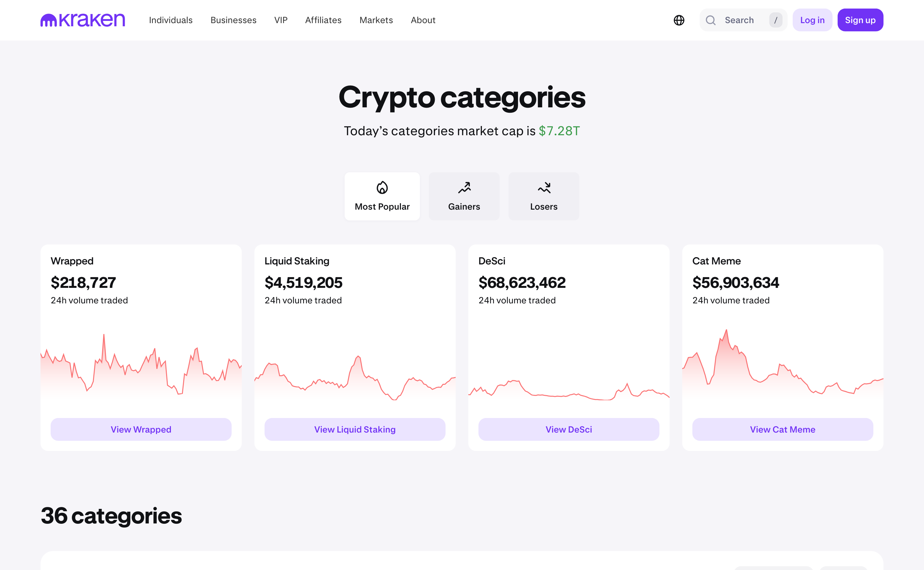
Task: Click the Most Popular flame icon
Action: click(382, 187)
